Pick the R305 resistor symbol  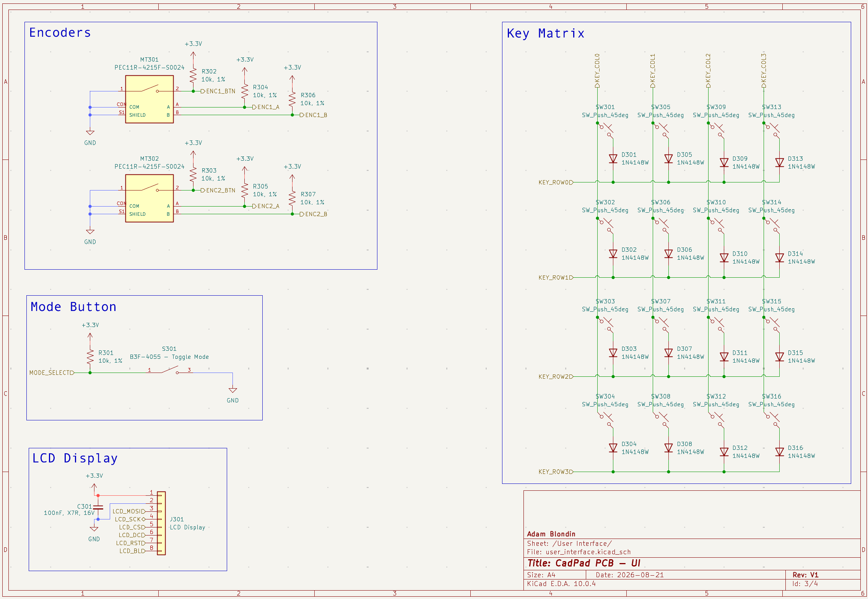[245, 190]
